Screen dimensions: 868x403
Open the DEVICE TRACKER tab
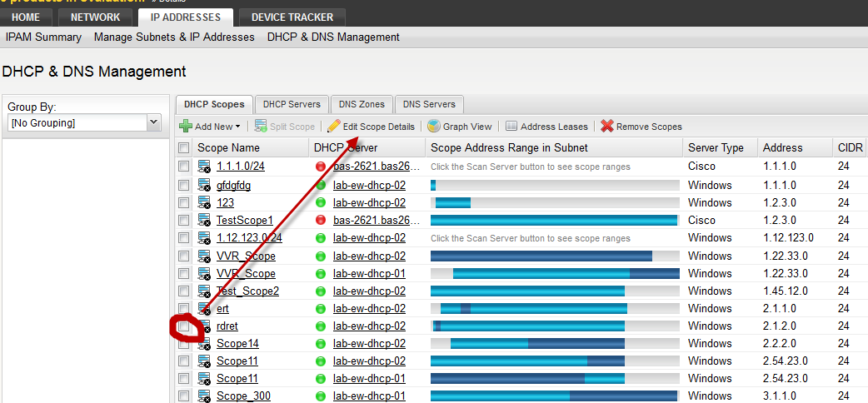click(x=292, y=17)
